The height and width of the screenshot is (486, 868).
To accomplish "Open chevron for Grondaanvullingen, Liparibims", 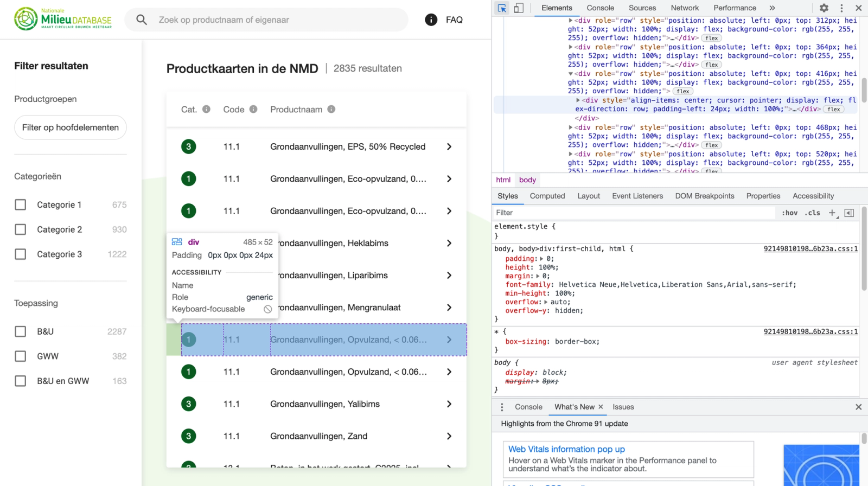I will click(x=449, y=276).
